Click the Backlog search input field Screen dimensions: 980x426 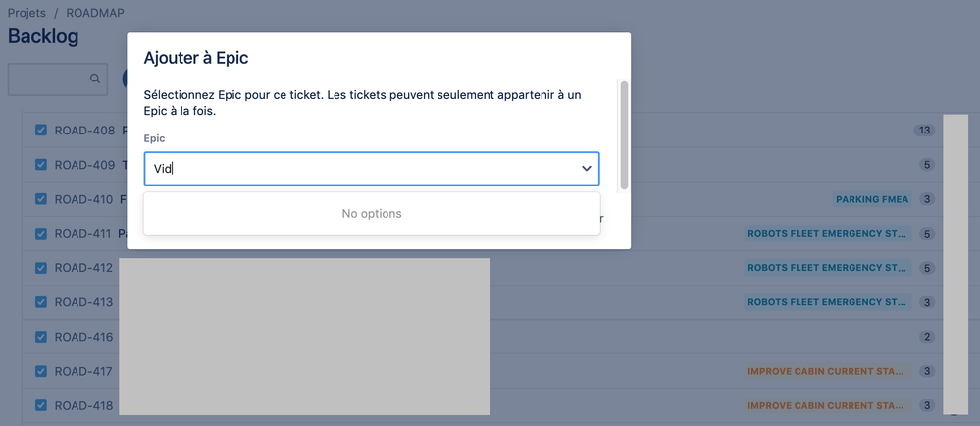(x=58, y=79)
